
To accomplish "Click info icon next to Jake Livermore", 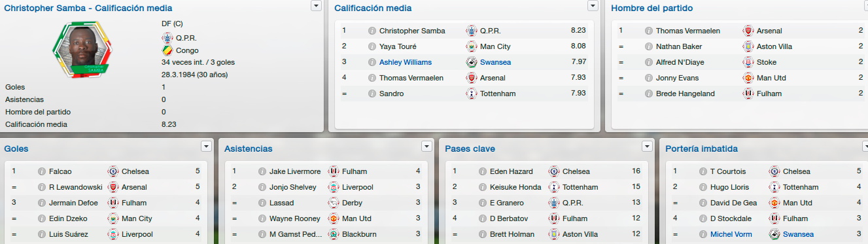I will tap(262, 171).
